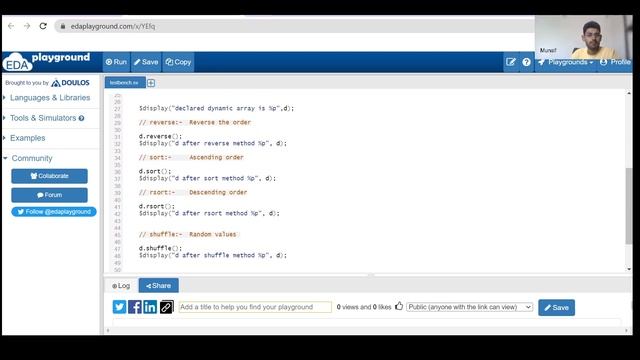Click the edaplayground.com address bar
Viewport: 640px width, 360px height.
click(294, 26)
